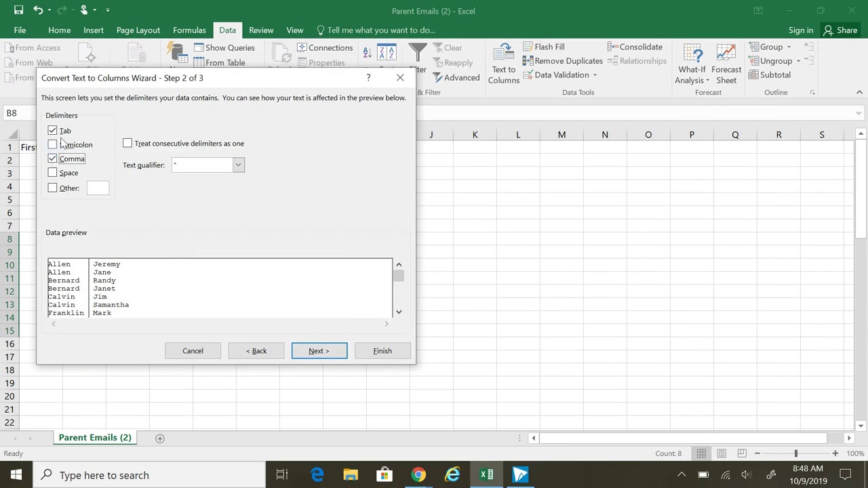Viewport: 868px width, 488px height.
Task: Click zoom out minus button
Action: (757, 453)
